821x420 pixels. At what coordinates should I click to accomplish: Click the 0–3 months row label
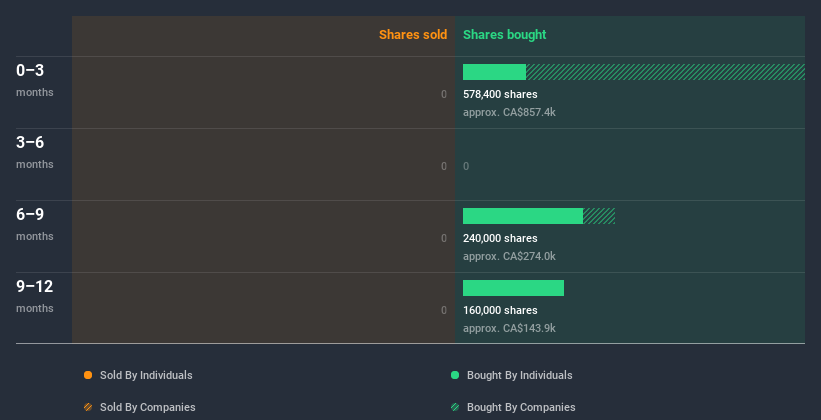point(35,80)
